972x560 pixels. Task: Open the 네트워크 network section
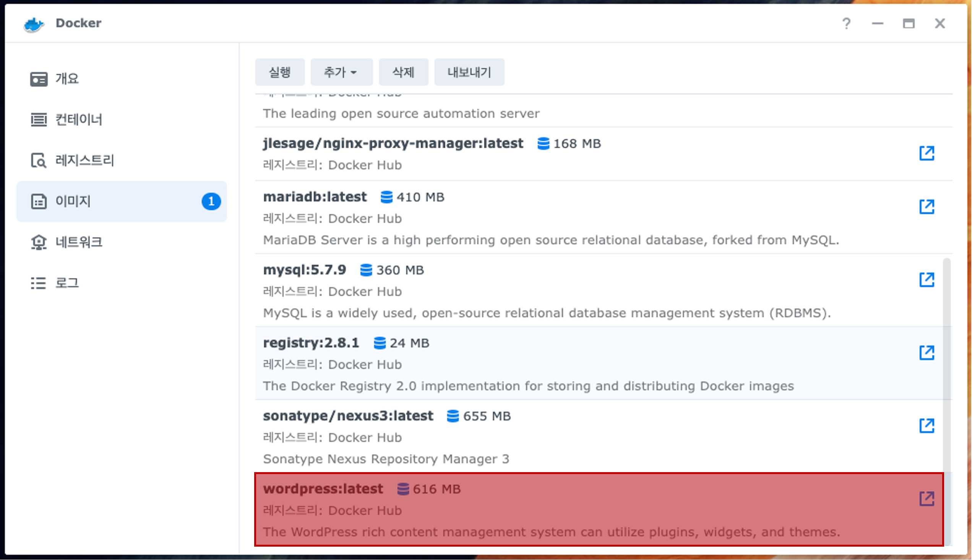(x=78, y=242)
